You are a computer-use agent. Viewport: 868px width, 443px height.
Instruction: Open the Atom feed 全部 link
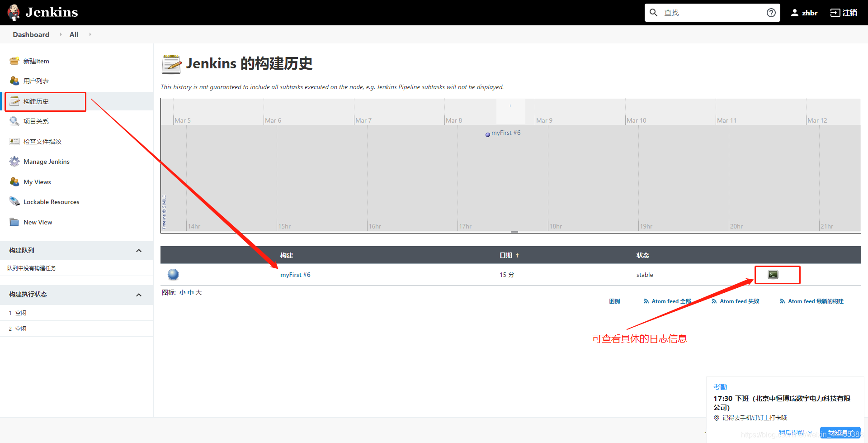671,301
